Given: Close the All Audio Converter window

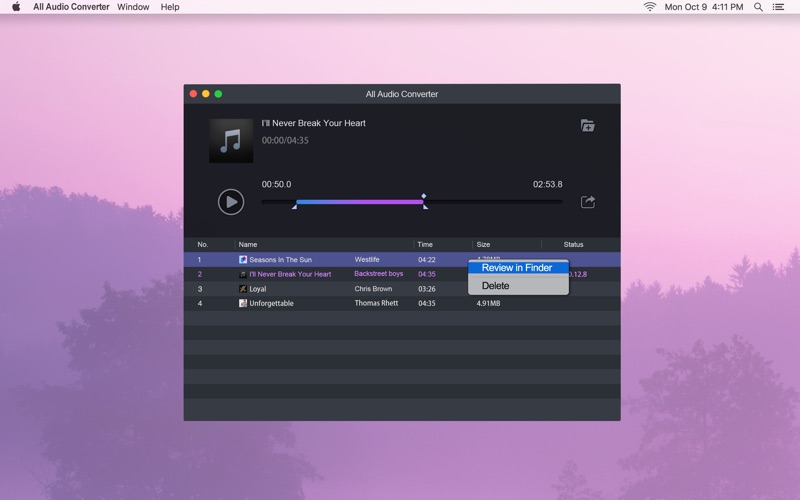Looking at the screenshot, I should 193,94.
